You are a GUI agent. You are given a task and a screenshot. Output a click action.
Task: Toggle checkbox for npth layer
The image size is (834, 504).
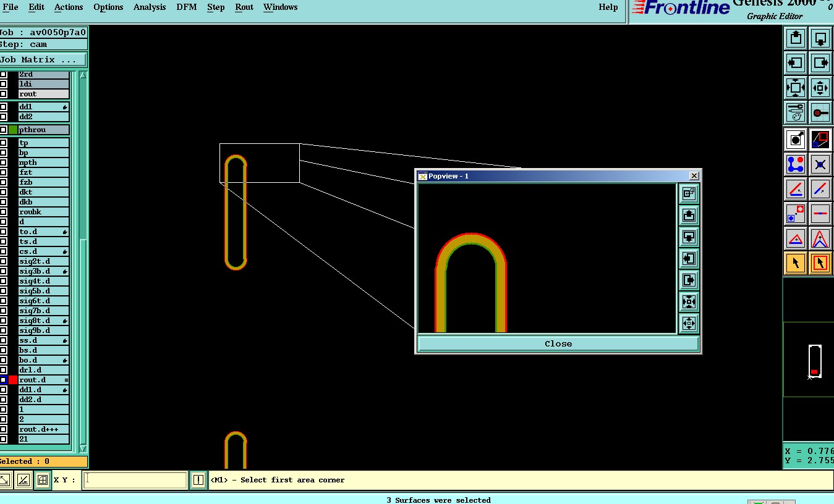(3, 162)
